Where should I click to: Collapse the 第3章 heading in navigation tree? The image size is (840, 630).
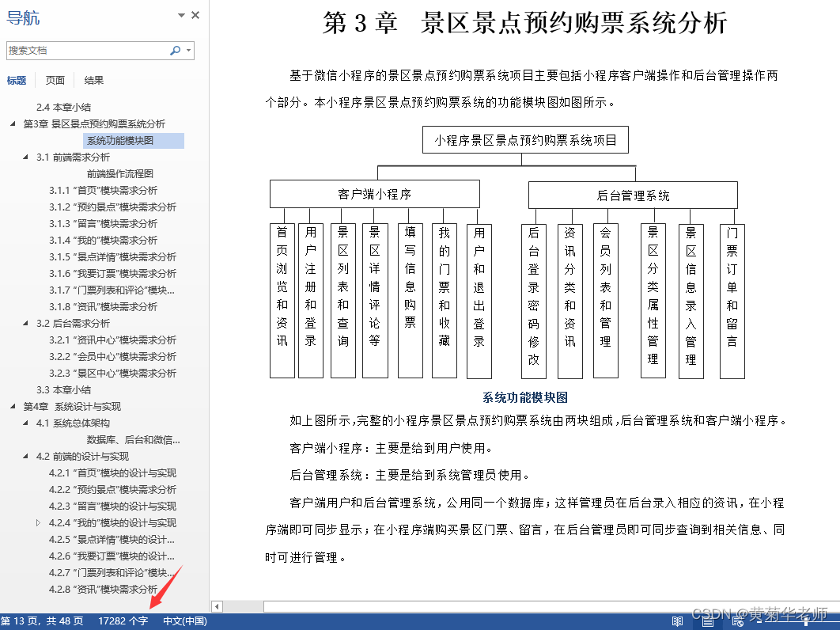coord(13,123)
